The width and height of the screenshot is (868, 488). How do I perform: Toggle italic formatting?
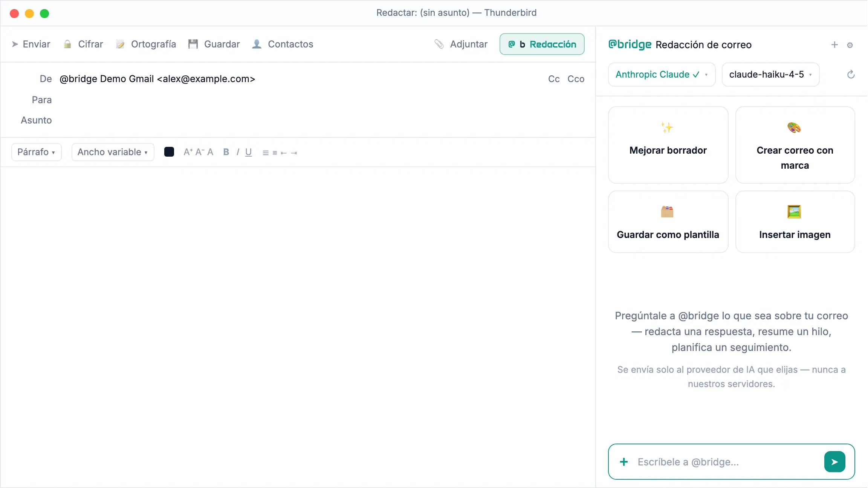click(x=238, y=152)
